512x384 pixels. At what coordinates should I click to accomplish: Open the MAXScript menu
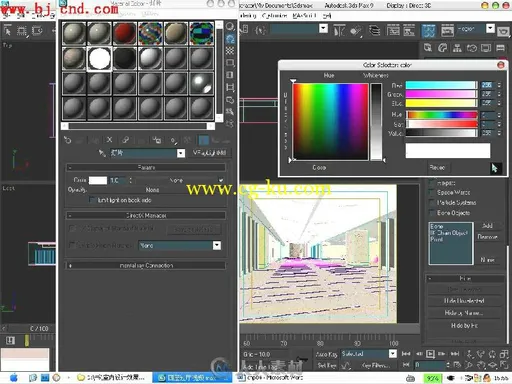pos(305,16)
